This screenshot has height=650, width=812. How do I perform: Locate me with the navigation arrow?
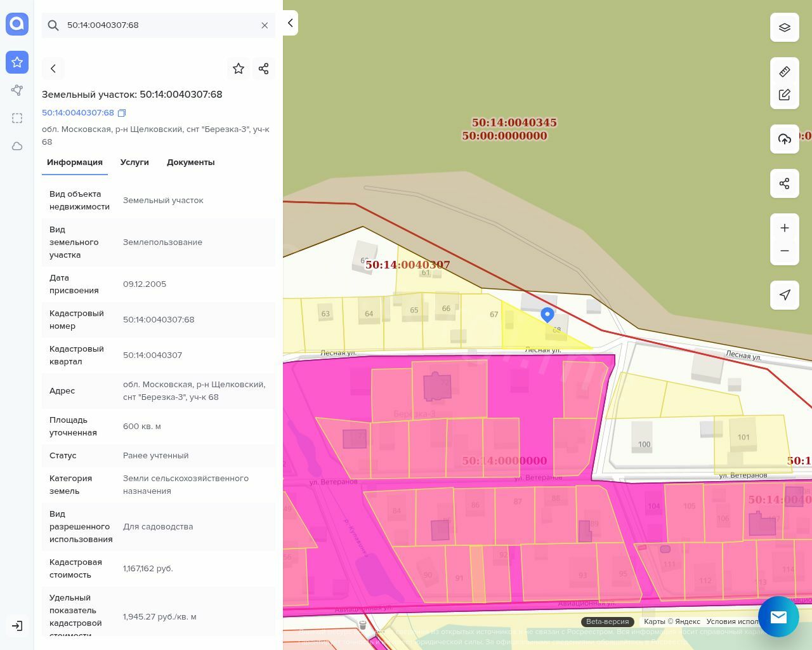tap(784, 295)
